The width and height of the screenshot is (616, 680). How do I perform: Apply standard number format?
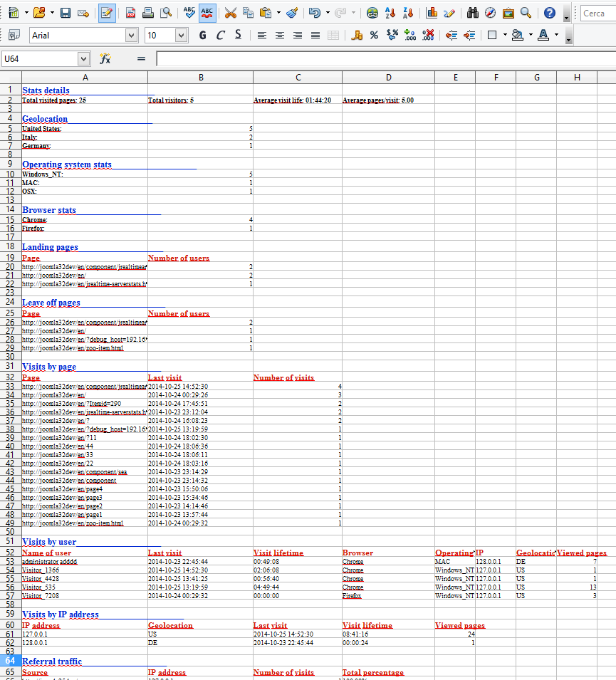point(392,35)
